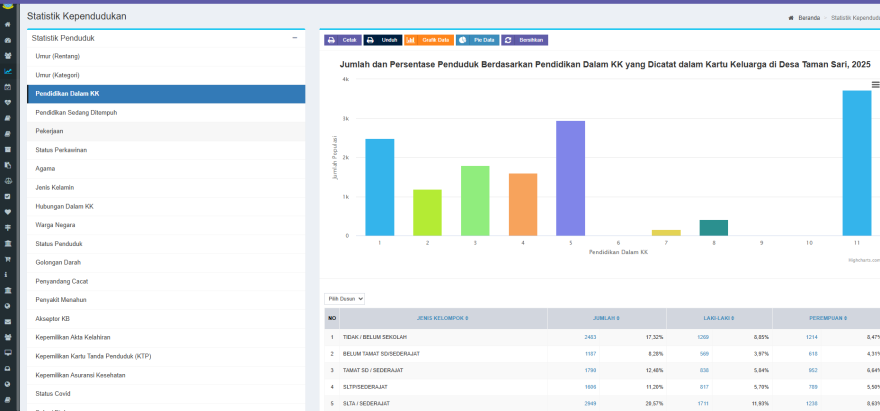Image resolution: width=880 pixels, height=411 pixels.
Task: Sort table by Jenis Kelompok header
Action: coord(442,319)
